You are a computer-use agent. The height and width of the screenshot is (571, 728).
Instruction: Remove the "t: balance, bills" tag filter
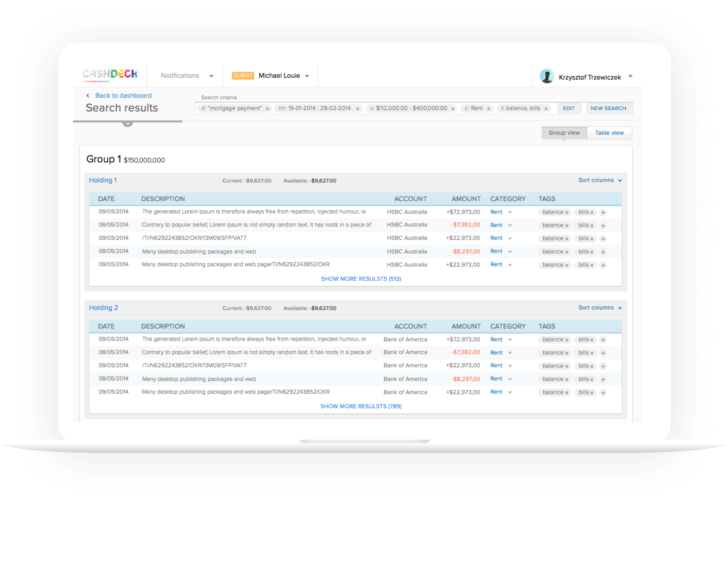(546, 108)
